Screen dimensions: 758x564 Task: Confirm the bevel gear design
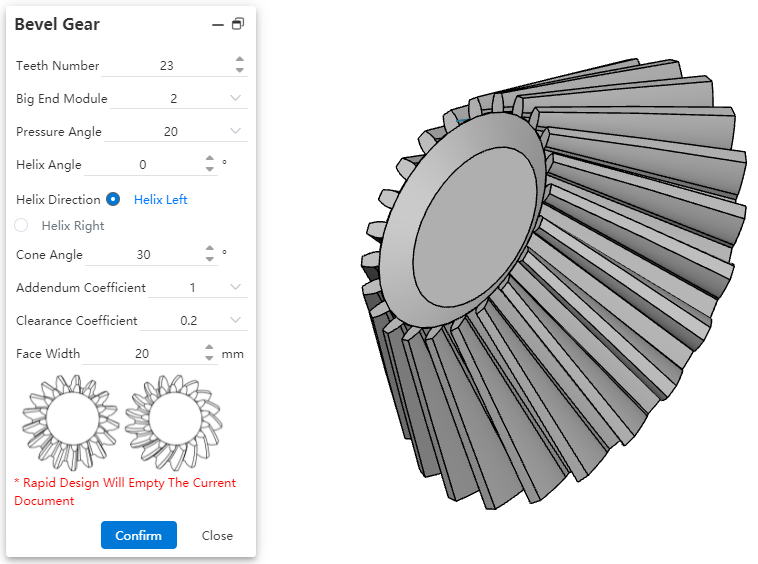pyautogui.click(x=139, y=535)
